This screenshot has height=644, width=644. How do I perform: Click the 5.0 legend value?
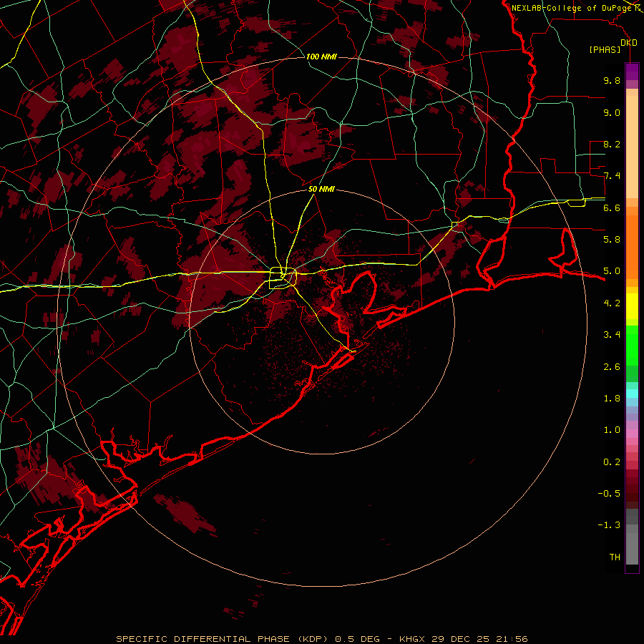coord(612,271)
